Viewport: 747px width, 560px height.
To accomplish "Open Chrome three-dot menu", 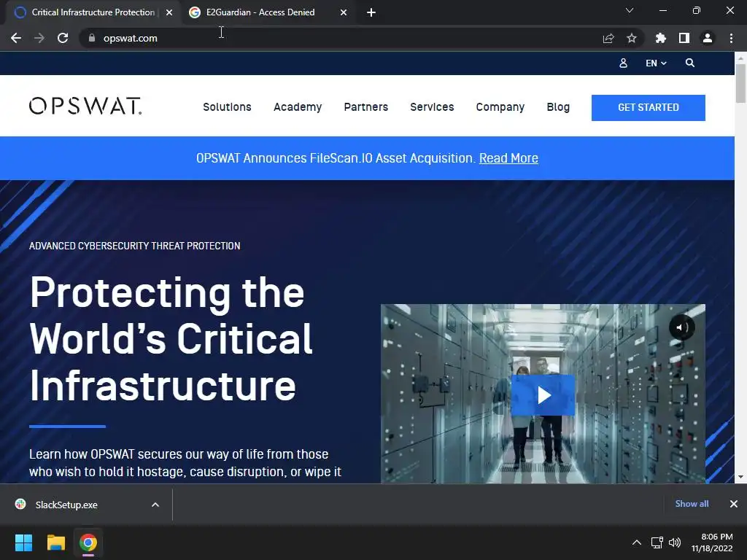I will point(731,38).
